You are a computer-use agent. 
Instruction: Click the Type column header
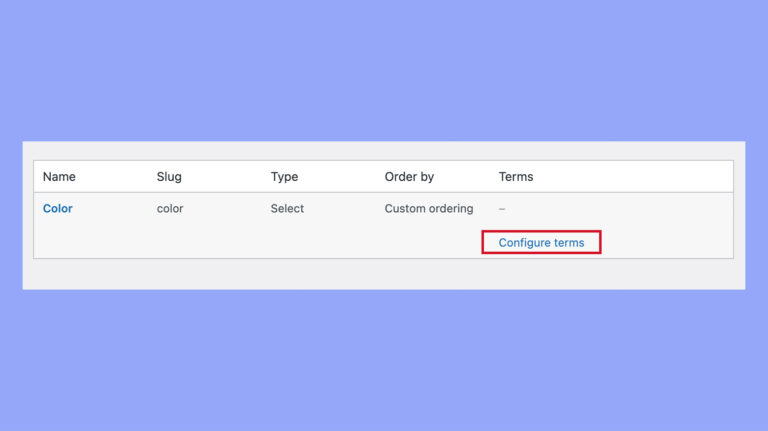pos(284,177)
